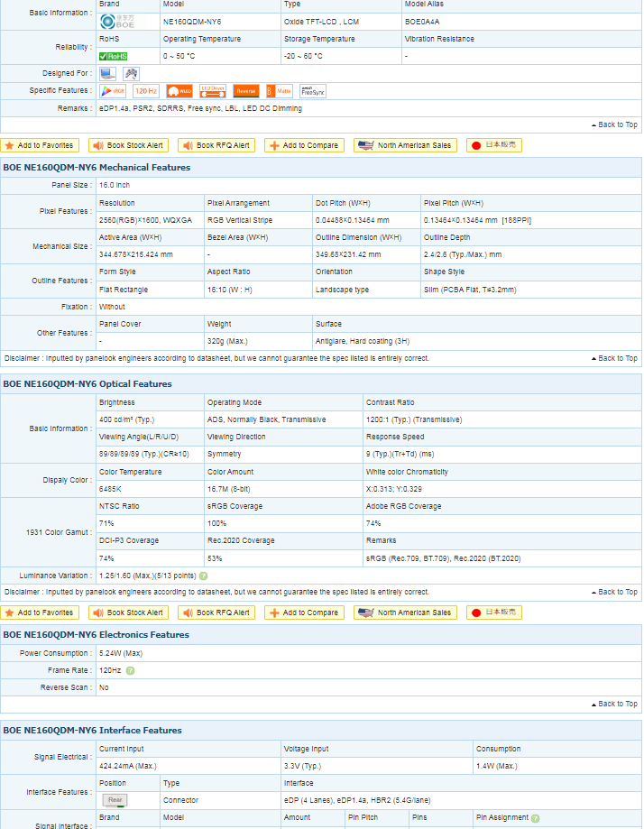Click the Mechanical Features section heading
Image resolution: width=644 pixels, height=829 pixels.
tap(97, 168)
